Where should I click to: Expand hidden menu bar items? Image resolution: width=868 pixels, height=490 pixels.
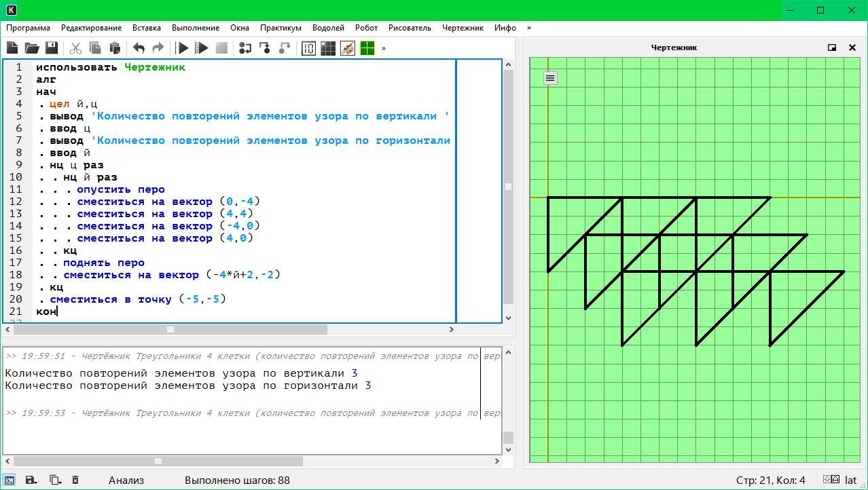pos(529,28)
